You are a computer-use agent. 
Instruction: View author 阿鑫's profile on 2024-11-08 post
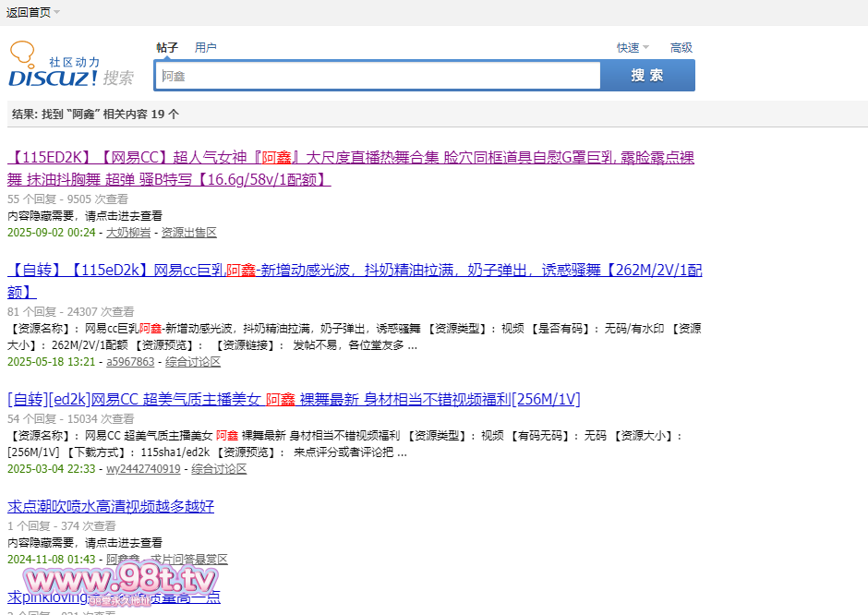(x=122, y=560)
